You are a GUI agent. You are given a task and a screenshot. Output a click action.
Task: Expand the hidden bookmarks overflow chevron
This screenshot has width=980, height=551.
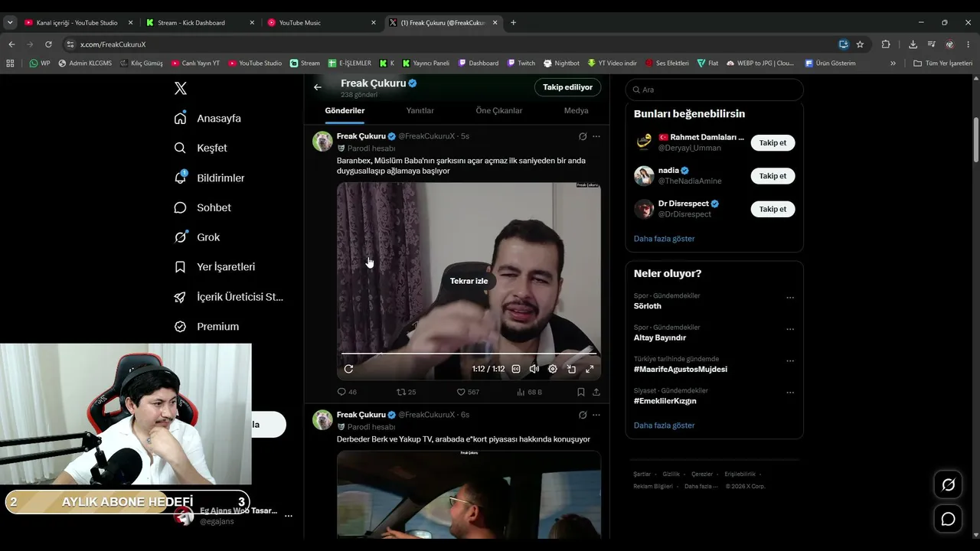point(893,64)
